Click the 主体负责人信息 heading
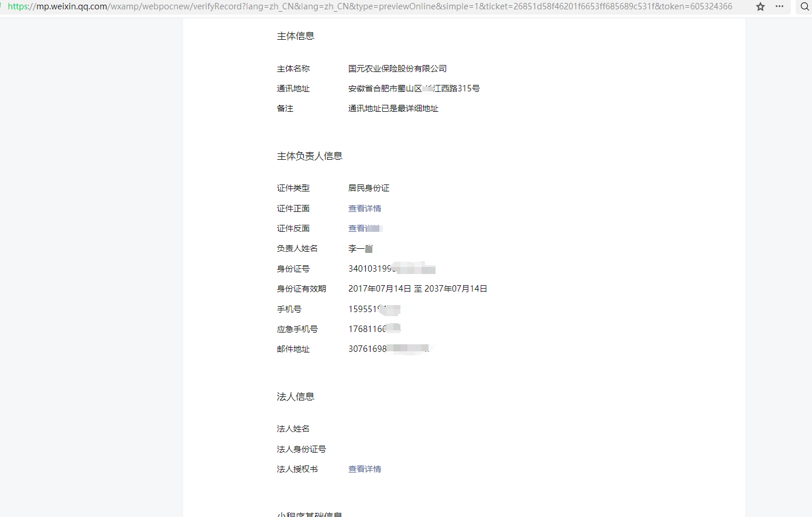Screen dimensions: 812x517 310,156
